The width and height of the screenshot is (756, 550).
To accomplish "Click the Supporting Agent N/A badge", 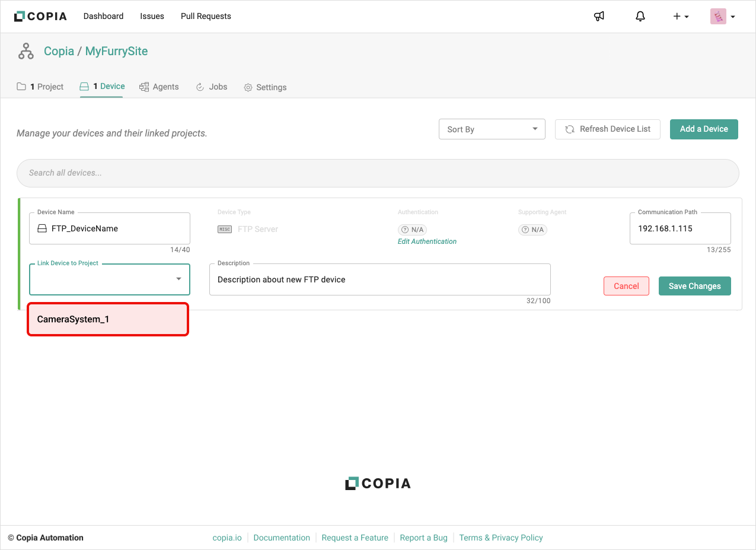I will click(x=532, y=230).
